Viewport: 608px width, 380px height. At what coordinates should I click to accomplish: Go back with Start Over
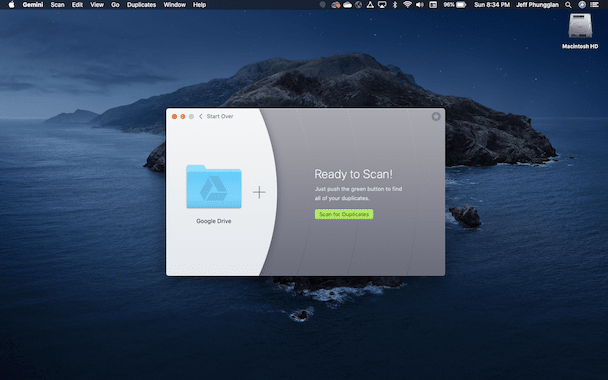(216, 116)
